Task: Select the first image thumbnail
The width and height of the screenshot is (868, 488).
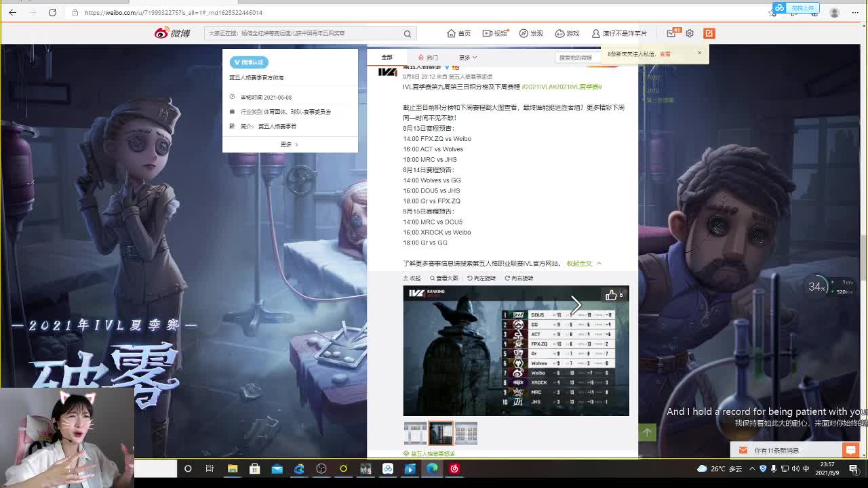Action: coord(415,433)
